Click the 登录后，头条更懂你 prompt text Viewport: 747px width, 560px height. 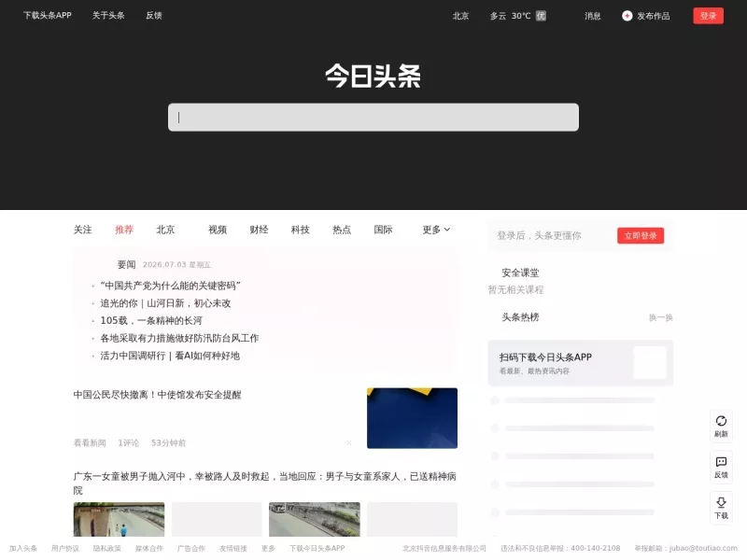[539, 236]
